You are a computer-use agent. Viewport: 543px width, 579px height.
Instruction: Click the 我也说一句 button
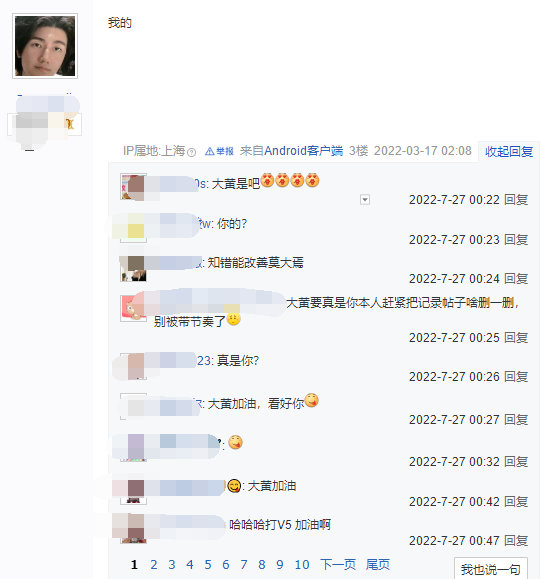491,569
